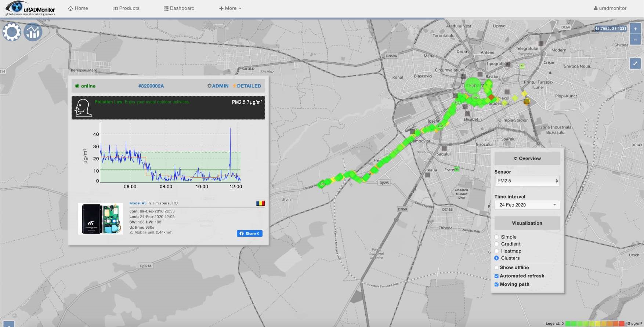Click the Romanian flag icon
This screenshot has height=327, width=644.
260,203
